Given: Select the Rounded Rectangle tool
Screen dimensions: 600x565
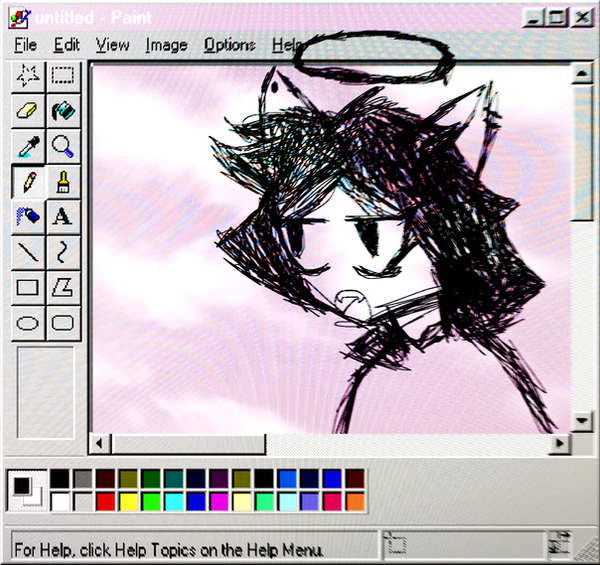Looking at the screenshot, I should point(63,323).
